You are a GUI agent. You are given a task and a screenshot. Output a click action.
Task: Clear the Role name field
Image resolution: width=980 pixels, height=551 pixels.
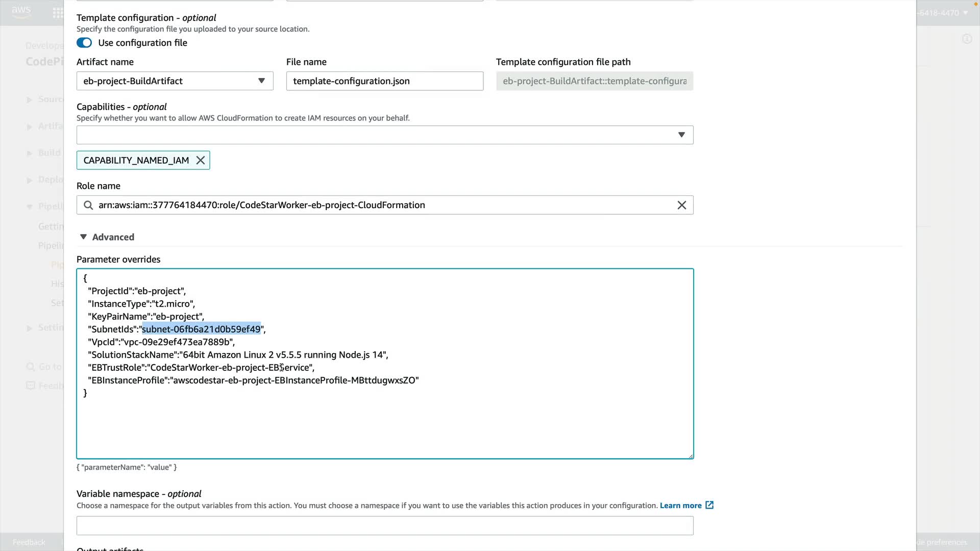tap(681, 205)
